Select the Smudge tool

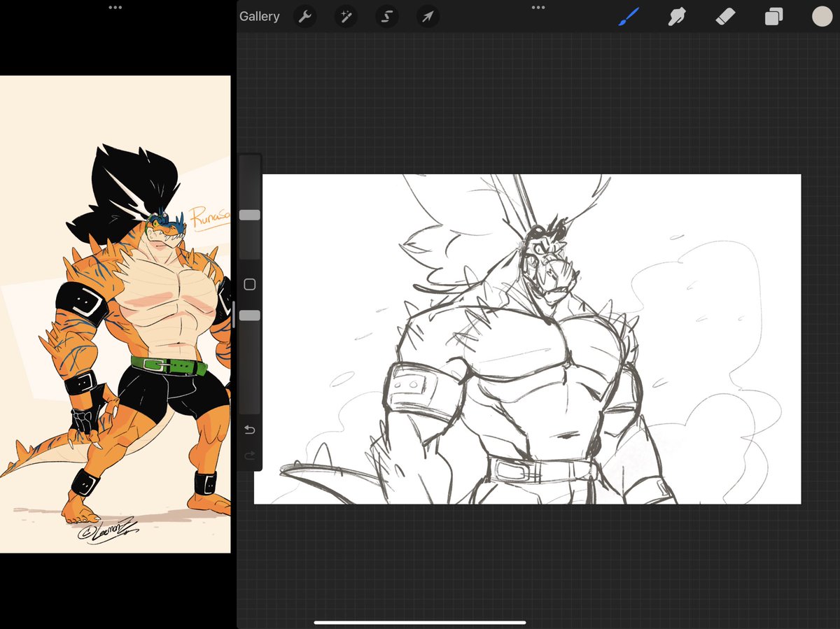coord(676,16)
